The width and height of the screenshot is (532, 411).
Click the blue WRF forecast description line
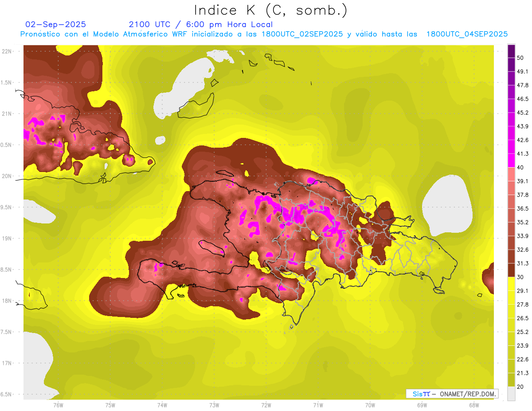point(264,34)
